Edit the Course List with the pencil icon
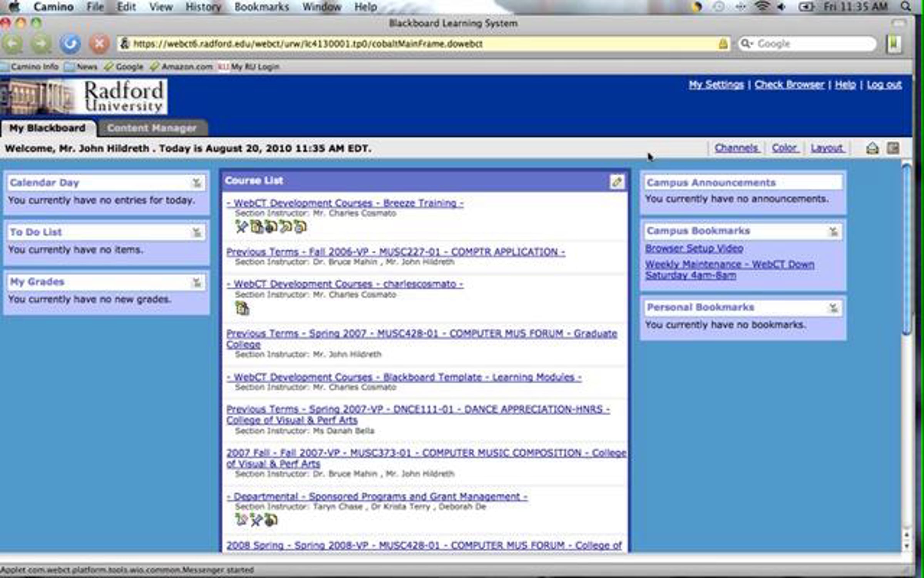The width and height of the screenshot is (924, 578). tap(617, 181)
